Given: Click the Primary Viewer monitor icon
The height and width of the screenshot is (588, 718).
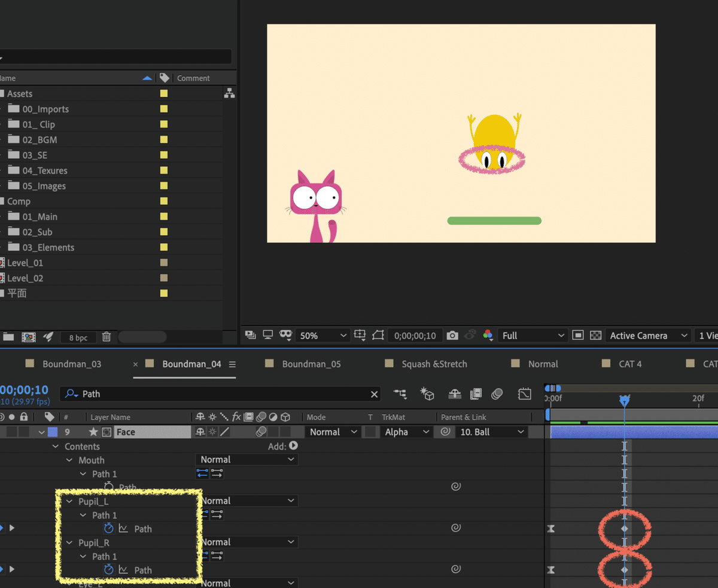Looking at the screenshot, I should click(268, 336).
